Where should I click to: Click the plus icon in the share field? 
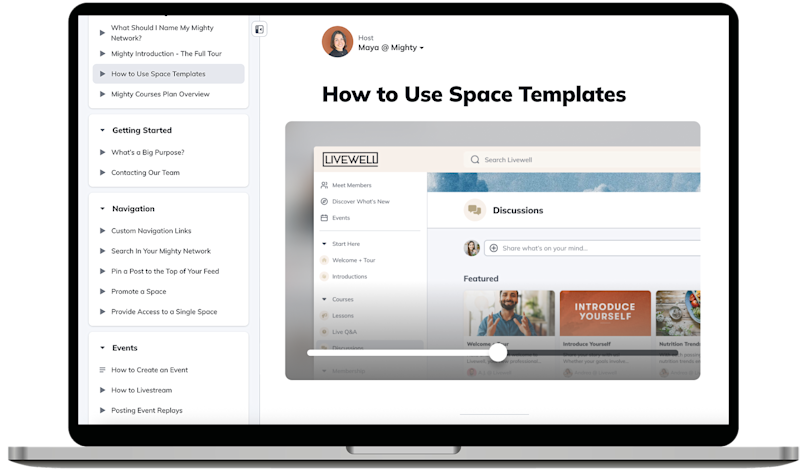point(494,249)
